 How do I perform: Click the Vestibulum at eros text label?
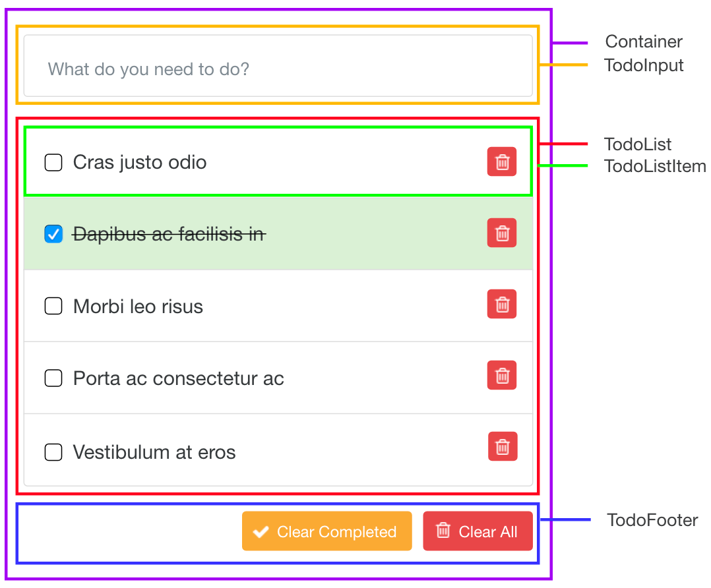click(x=154, y=452)
